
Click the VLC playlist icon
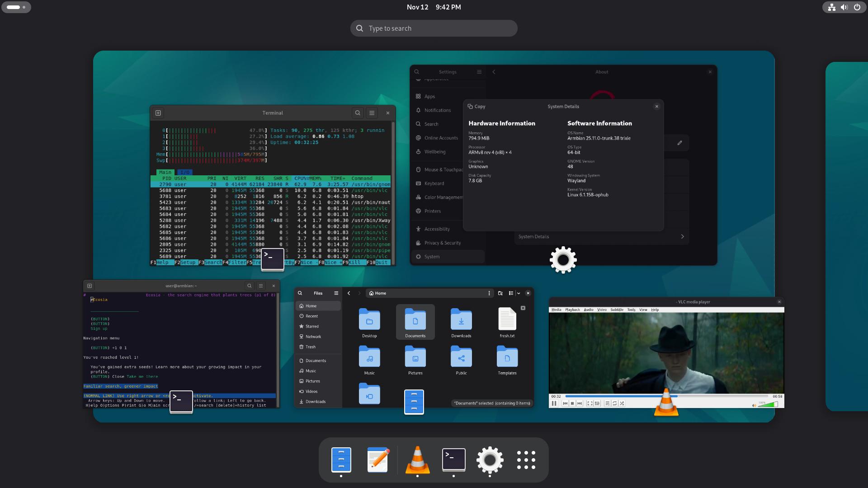607,404
